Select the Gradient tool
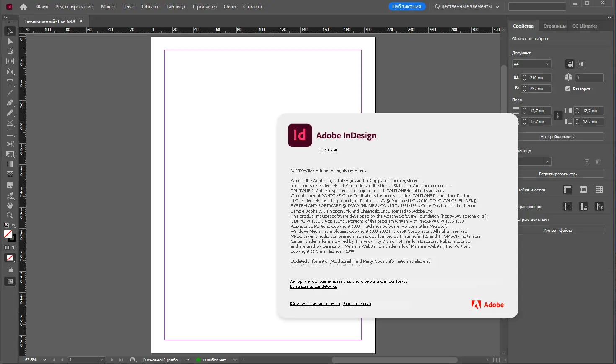 coord(10,164)
